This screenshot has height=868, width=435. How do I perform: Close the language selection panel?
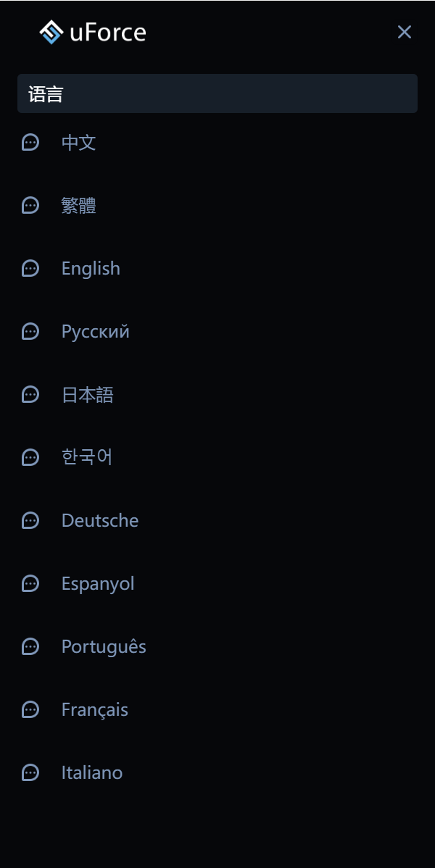(x=404, y=32)
